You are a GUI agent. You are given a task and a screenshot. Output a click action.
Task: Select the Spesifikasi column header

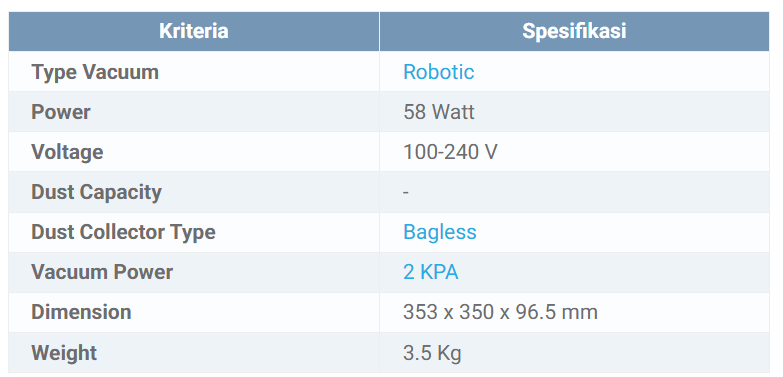pos(574,31)
